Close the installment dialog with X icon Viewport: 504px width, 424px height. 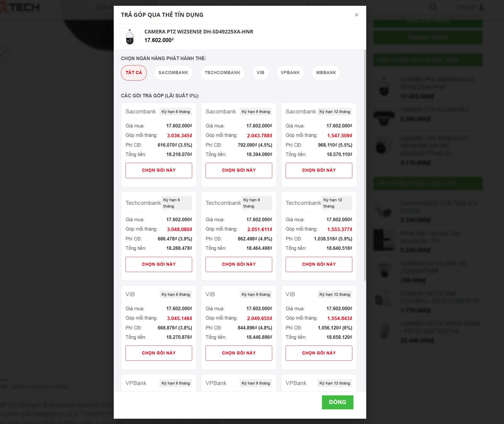tap(357, 15)
